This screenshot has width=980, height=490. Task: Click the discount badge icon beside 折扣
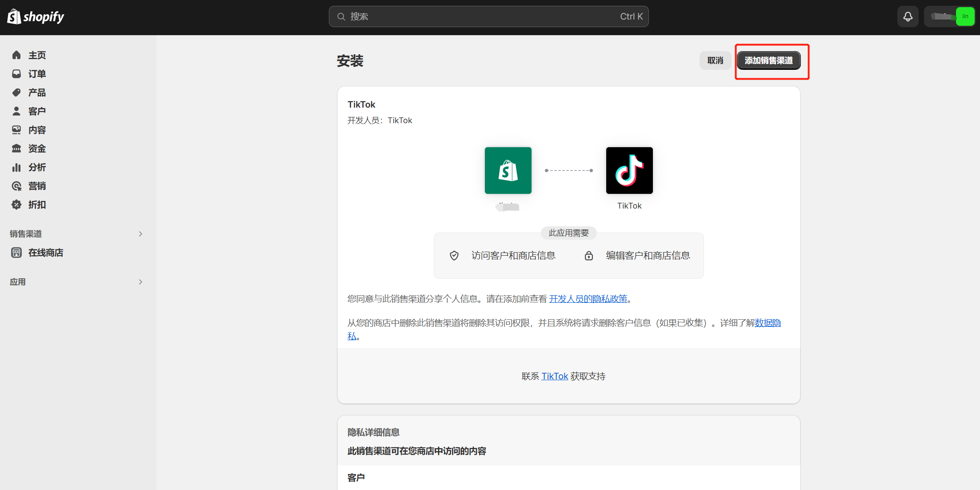pos(16,205)
